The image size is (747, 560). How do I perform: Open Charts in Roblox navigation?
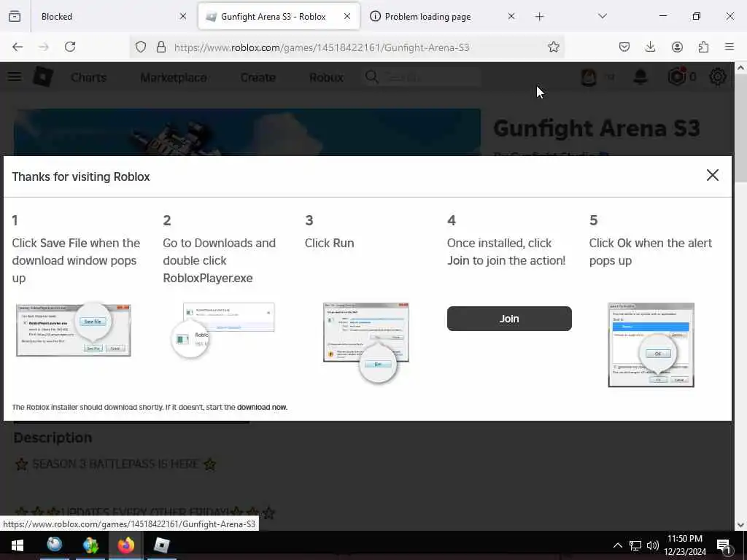[x=88, y=77]
